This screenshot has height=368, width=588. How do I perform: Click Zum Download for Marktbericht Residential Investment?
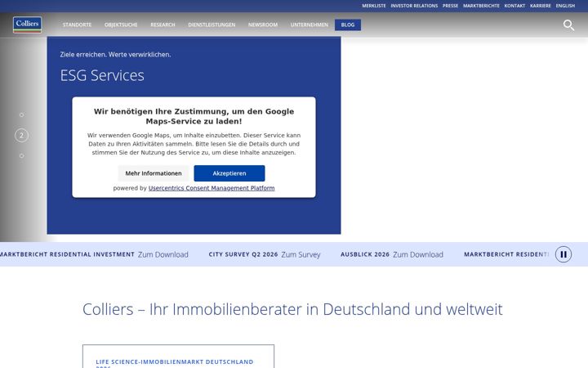tap(163, 254)
